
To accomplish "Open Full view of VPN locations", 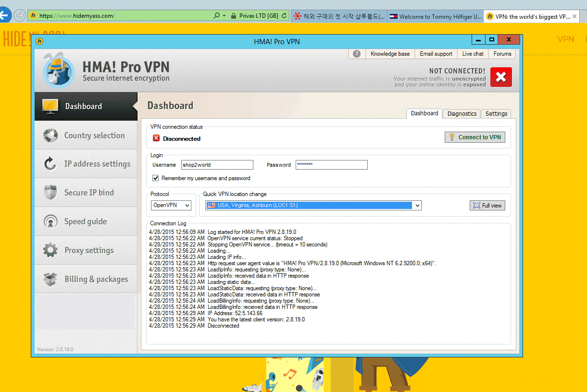I will coord(487,206).
